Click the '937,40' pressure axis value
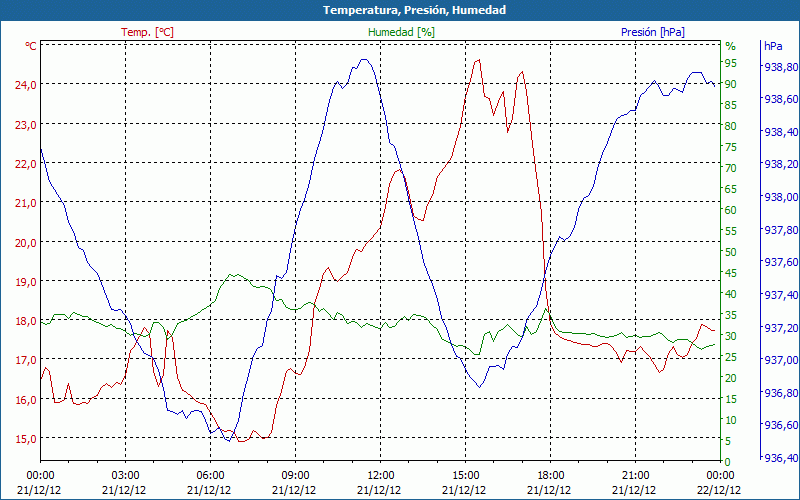This screenshot has height=500, width=800. (x=779, y=295)
